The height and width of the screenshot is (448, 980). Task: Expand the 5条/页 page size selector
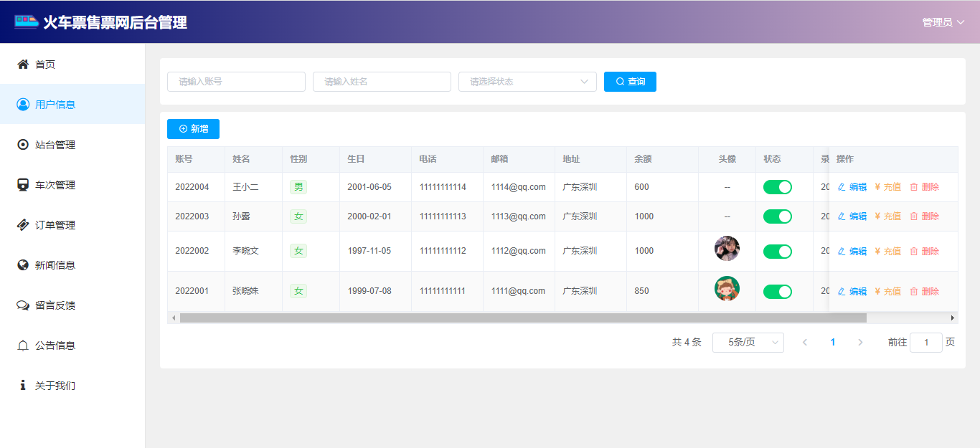[x=748, y=343]
